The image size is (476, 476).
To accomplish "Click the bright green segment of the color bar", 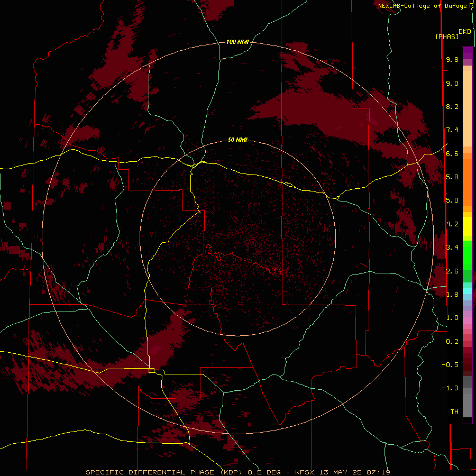I will [467, 255].
